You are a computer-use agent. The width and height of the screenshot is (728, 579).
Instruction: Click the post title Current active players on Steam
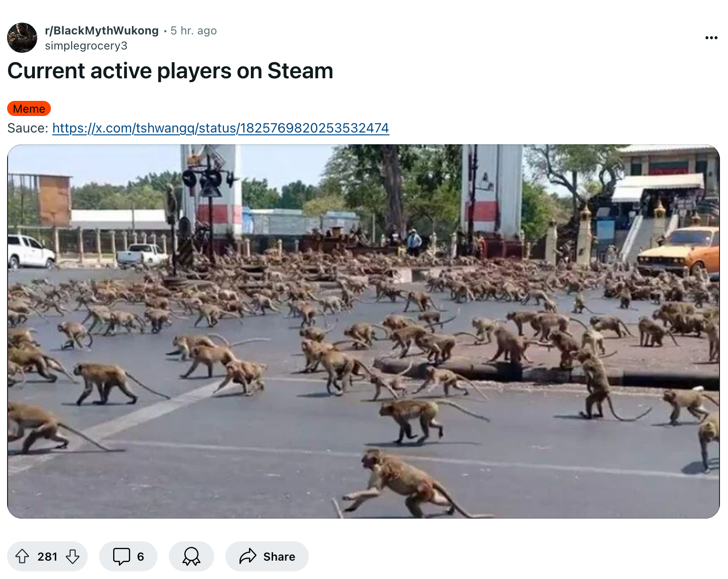point(170,71)
